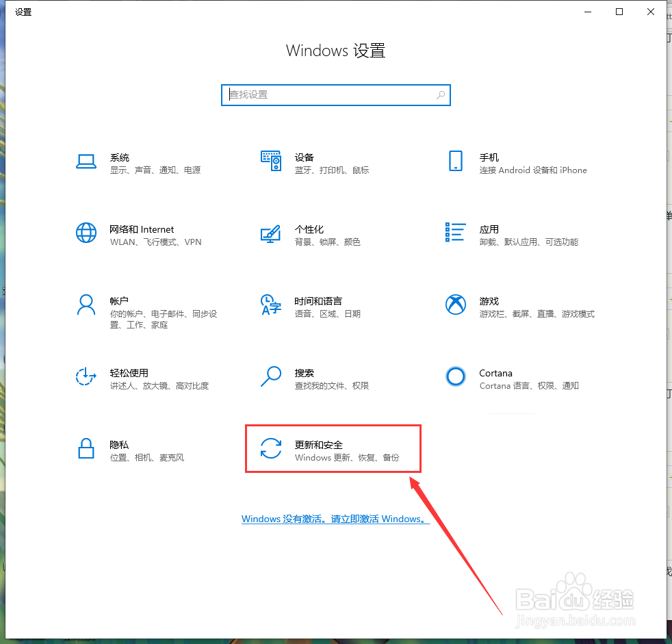Maximize the 设置 window
The height and width of the screenshot is (644, 672).
point(619,12)
